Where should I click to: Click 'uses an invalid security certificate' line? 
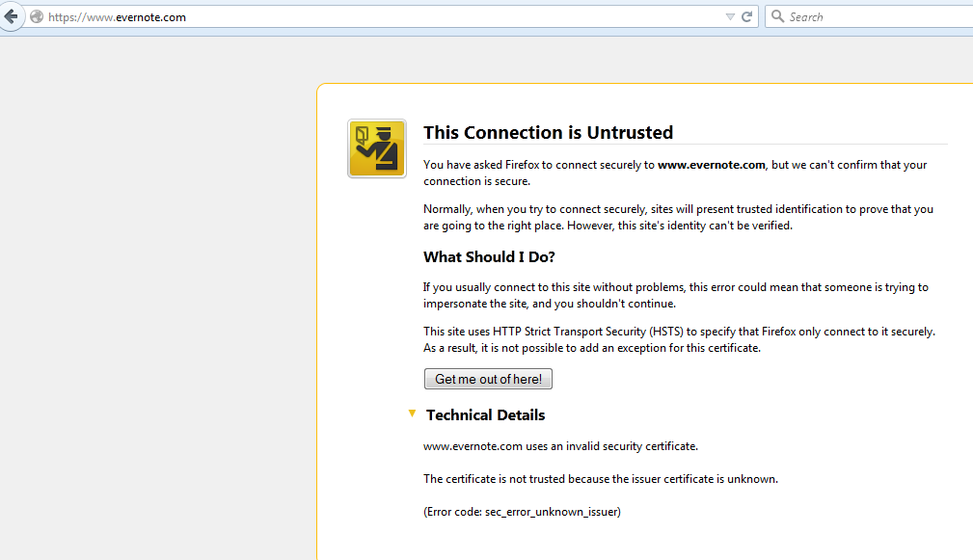560,446
